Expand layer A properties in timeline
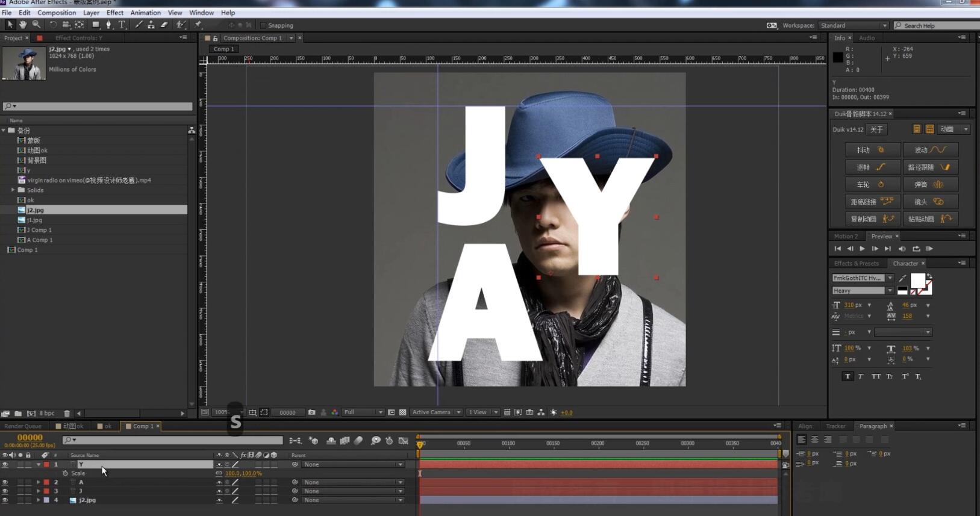Viewport: 980px width, 516px height. click(x=39, y=482)
